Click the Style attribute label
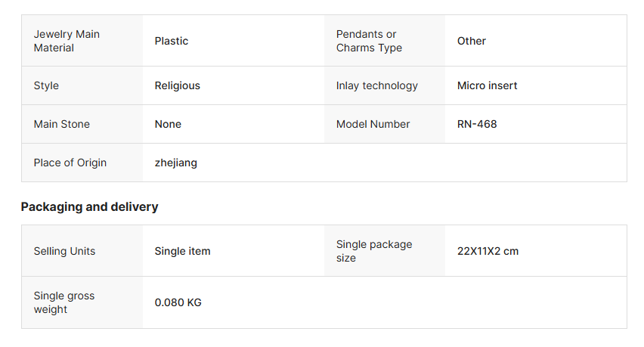The width and height of the screenshot is (644, 347). click(x=46, y=85)
